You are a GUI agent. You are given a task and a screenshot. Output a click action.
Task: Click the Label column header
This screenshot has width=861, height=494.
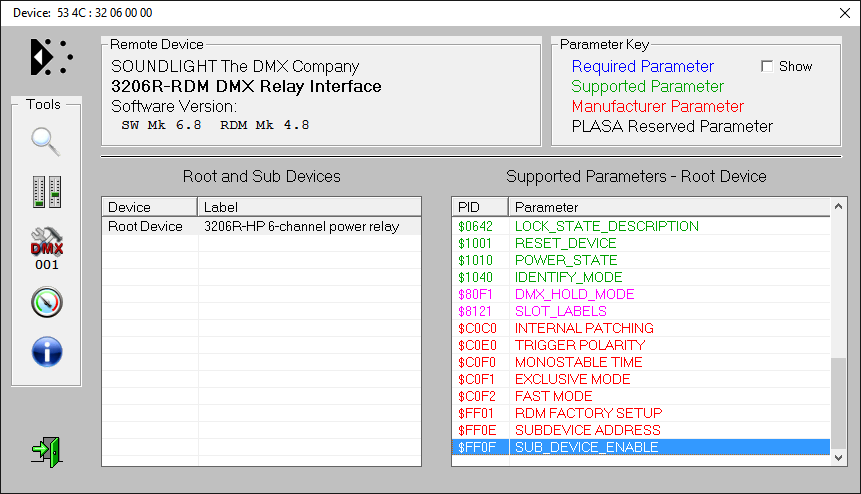coord(309,207)
